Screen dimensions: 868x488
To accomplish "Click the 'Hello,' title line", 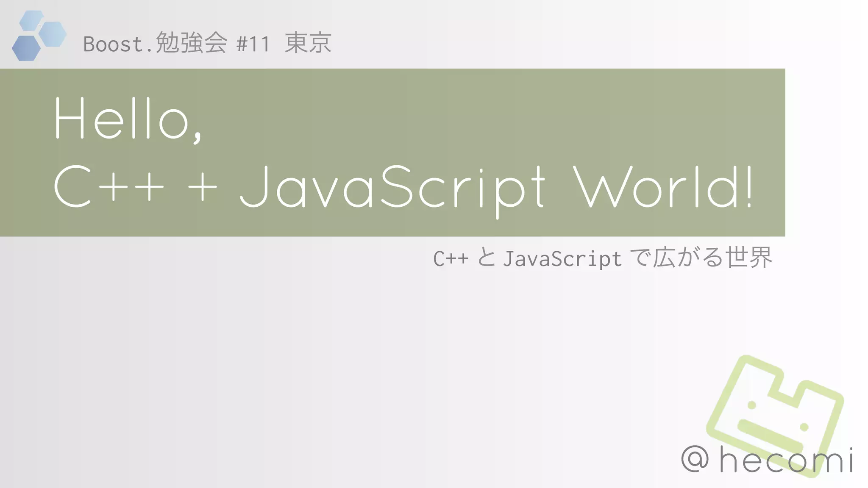I will point(128,119).
